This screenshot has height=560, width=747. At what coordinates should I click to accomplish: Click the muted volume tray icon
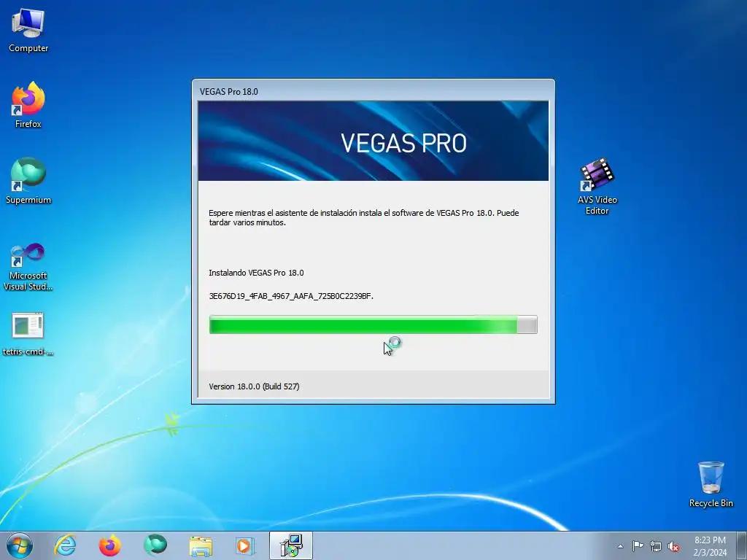[673, 546]
